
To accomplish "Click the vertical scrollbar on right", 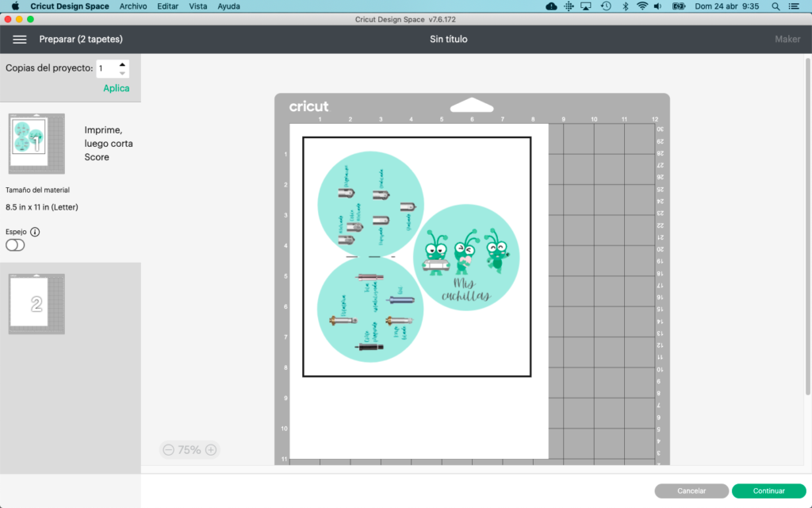I will pos(808,226).
